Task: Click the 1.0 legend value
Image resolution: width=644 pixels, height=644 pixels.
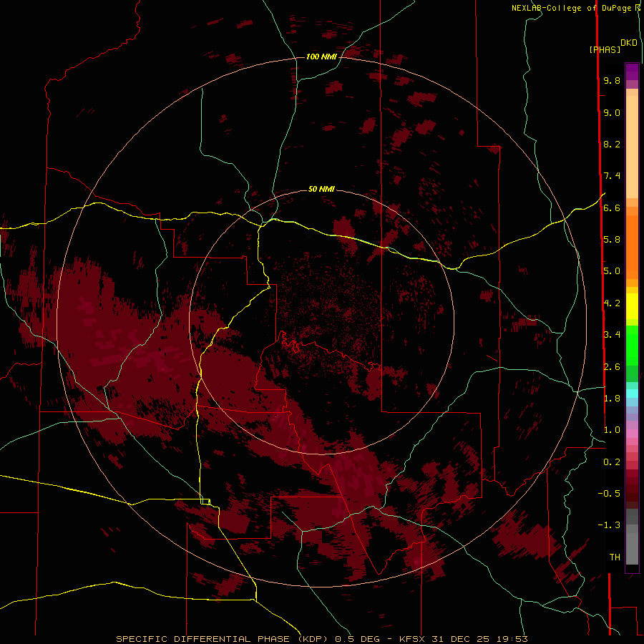Action: (612, 429)
